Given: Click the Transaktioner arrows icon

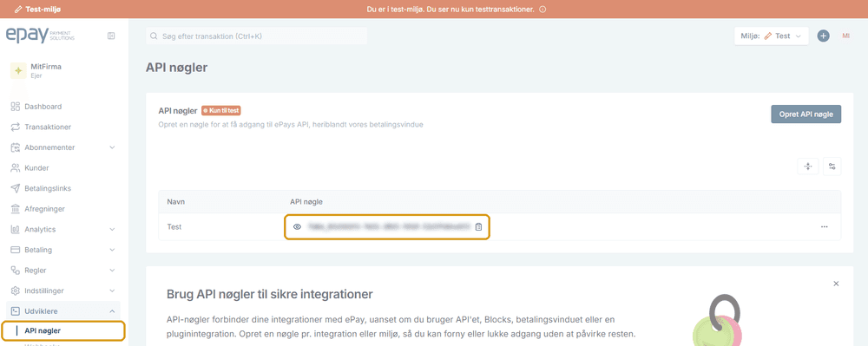Looking at the screenshot, I should 16,127.
